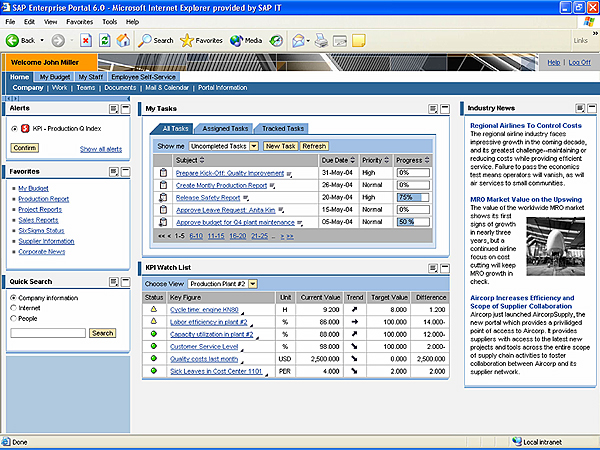Open the Favorites star toolbar button
Viewport: 600px width, 450px height.
click(201, 40)
